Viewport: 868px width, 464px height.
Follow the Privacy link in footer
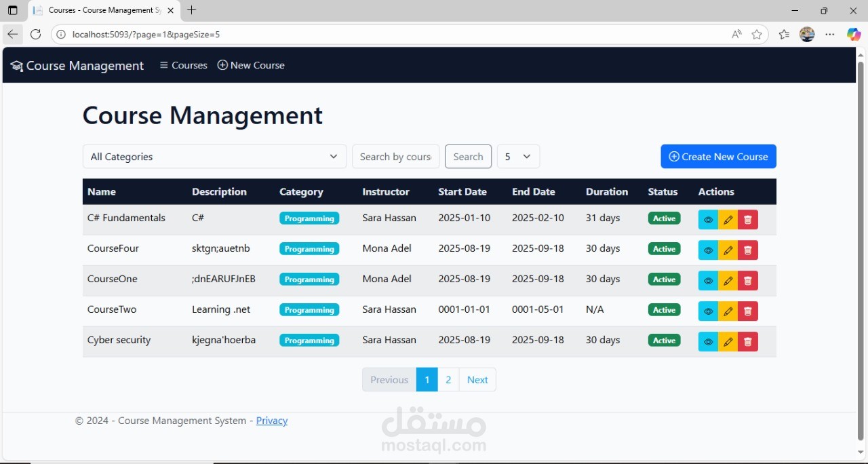pyautogui.click(x=272, y=421)
